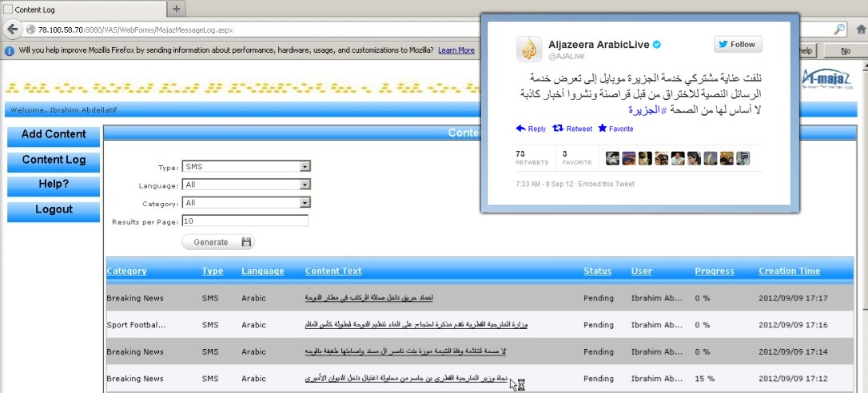Image resolution: width=868 pixels, height=393 pixels.
Task: Sort by User column header
Action: click(x=642, y=272)
